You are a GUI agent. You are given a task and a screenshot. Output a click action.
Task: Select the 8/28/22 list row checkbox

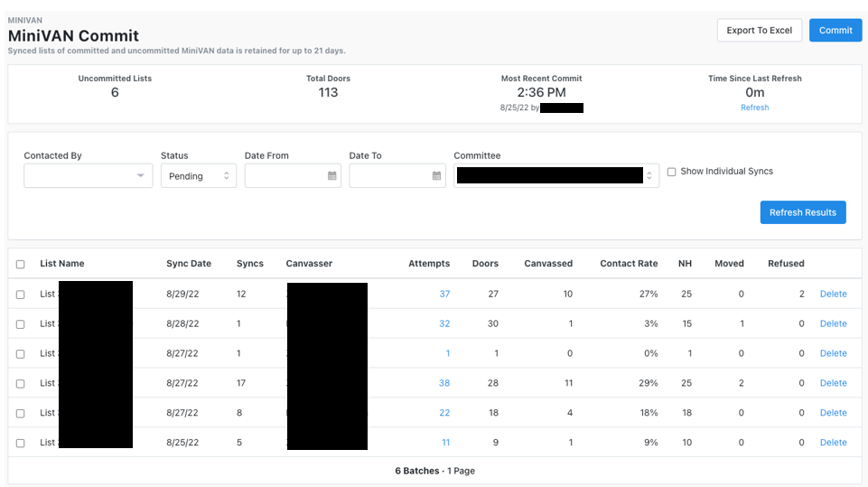(21, 324)
